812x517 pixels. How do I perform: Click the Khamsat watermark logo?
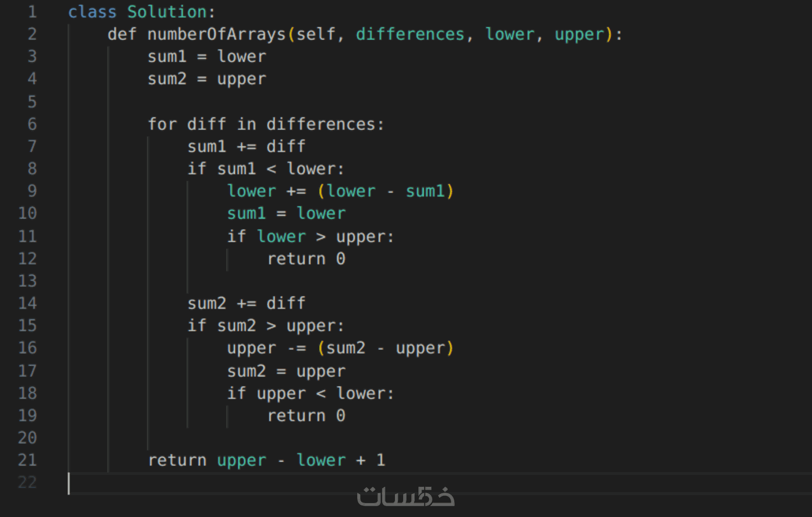[406, 496]
